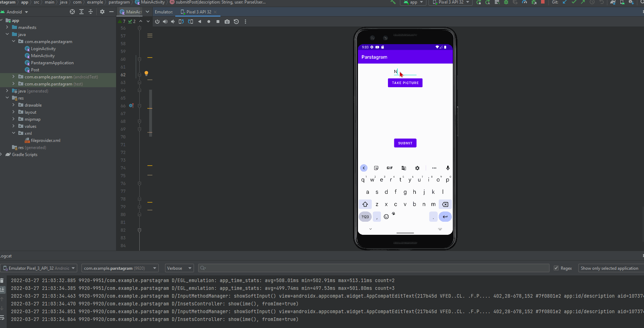
Task: Click the Git update project arrow
Action: (x=565, y=2)
